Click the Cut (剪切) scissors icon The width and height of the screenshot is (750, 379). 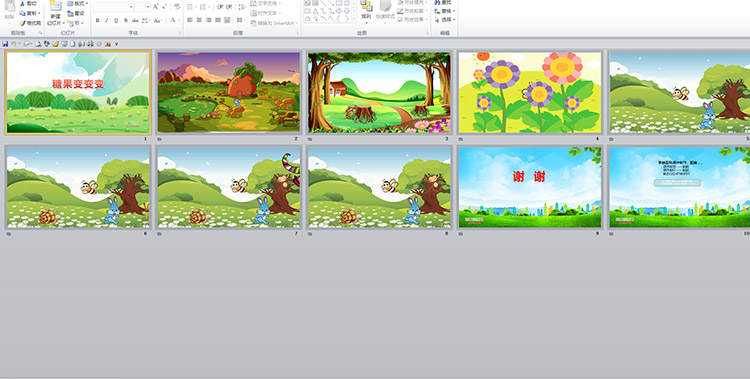pos(22,4)
